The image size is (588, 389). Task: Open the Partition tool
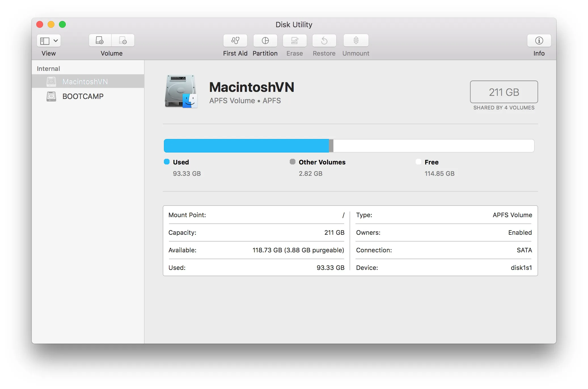click(x=265, y=41)
